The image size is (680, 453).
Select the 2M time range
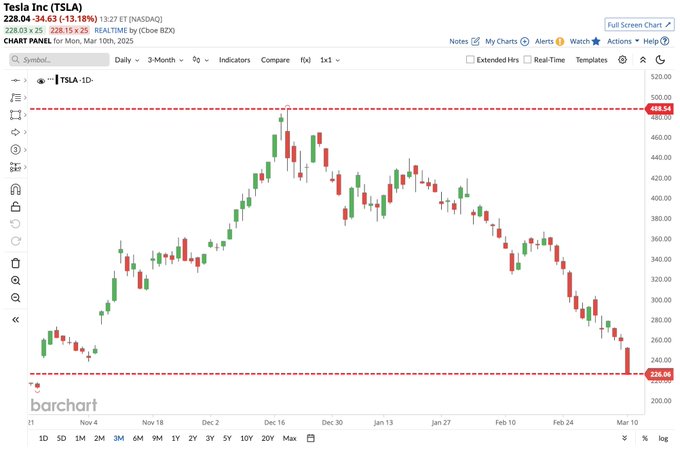[99, 438]
